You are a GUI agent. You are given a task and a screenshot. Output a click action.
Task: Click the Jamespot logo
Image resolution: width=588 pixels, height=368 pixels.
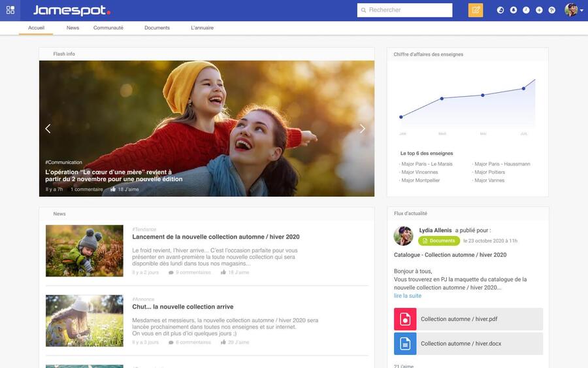click(x=72, y=10)
